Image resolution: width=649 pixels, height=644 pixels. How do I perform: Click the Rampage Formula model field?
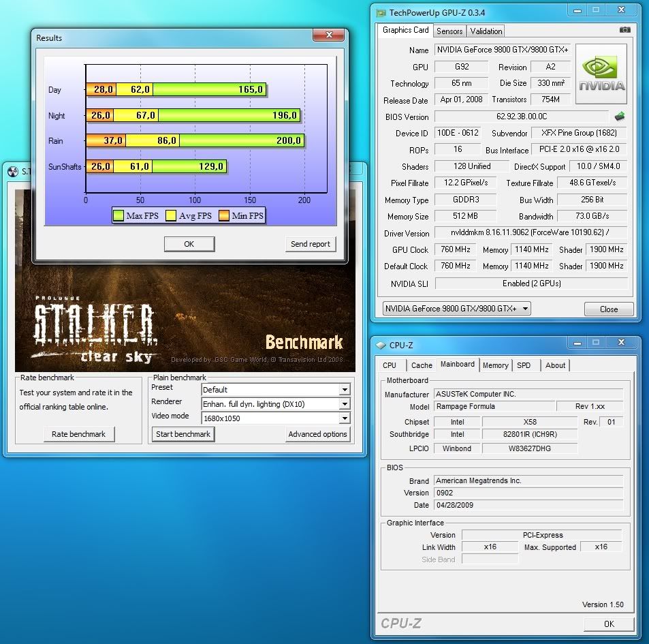(494, 406)
